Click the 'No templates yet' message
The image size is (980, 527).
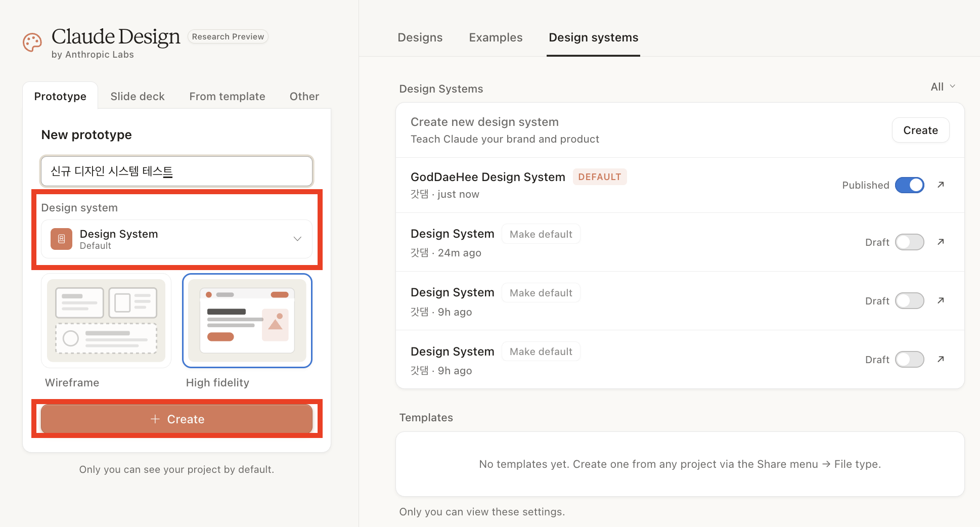pyautogui.click(x=680, y=464)
